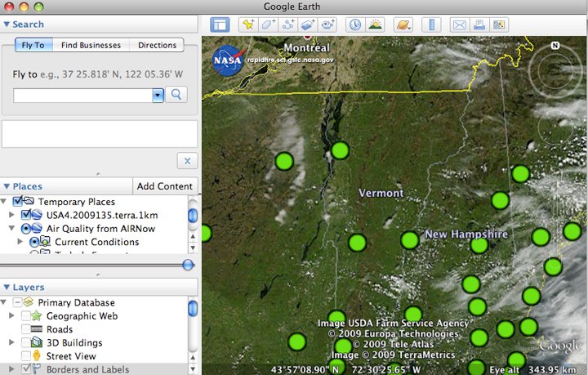Expand the Geographic Web layer node
Image resolution: width=588 pixels, height=375 pixels.
pos(11,315)
